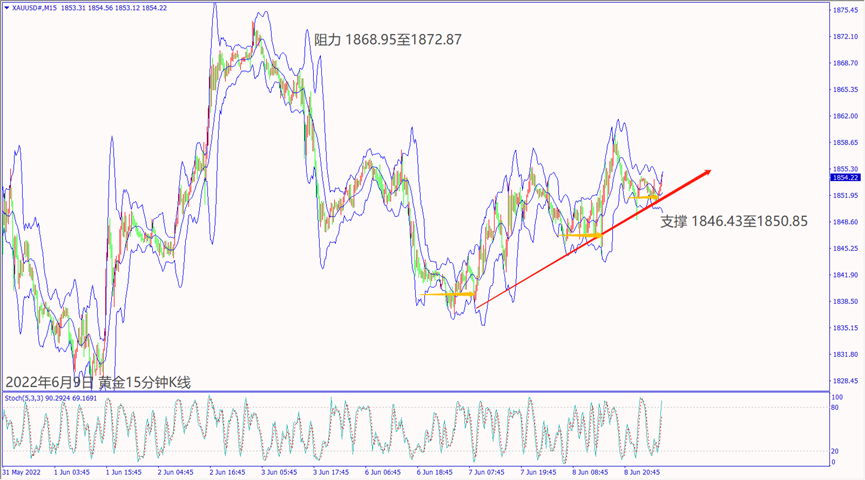Image resolution: width=865 pixels, height=480 pixels.
Task: Click the 20 level on Stochastic scale
Action: (x=836, y=450)
